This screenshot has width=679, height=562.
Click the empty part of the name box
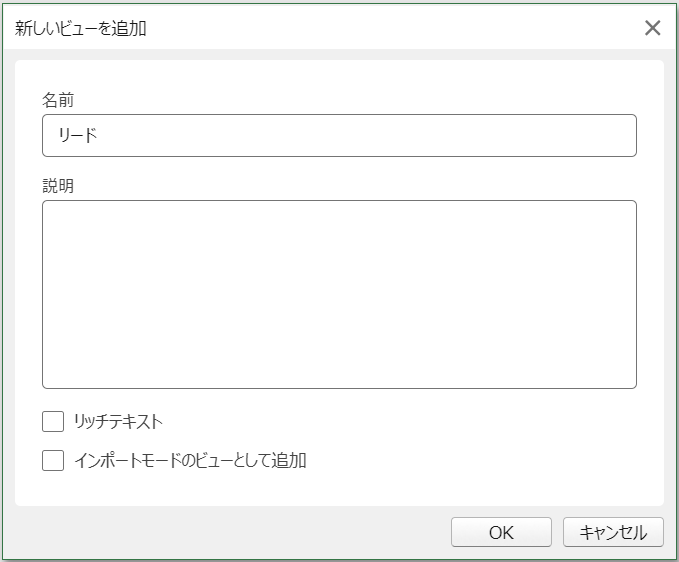(368, 136)
